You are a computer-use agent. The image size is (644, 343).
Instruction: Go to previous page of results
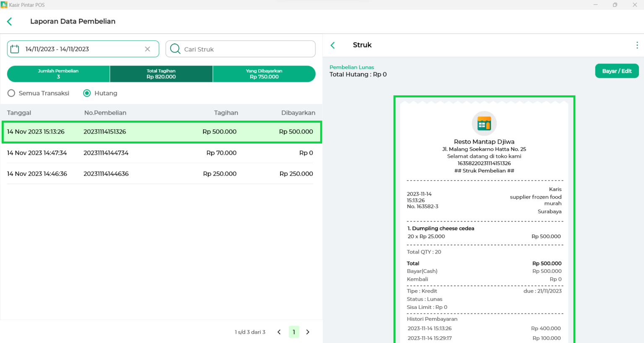(x=279, y=332)
